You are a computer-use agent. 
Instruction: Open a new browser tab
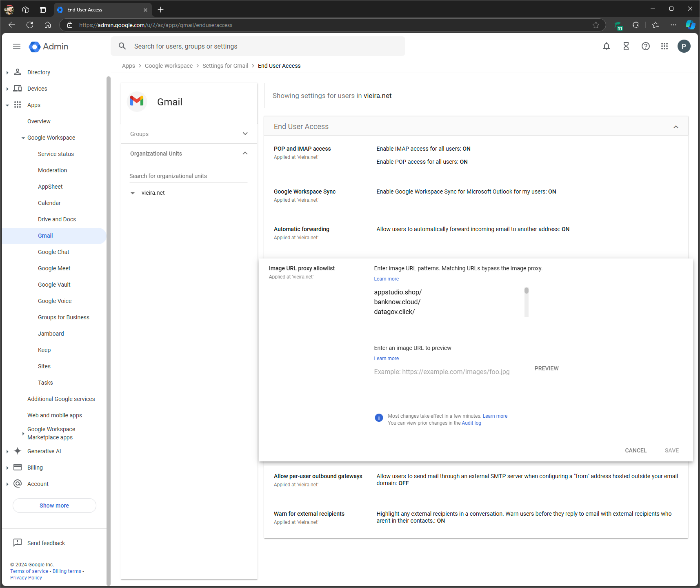(x=161, y=9)
